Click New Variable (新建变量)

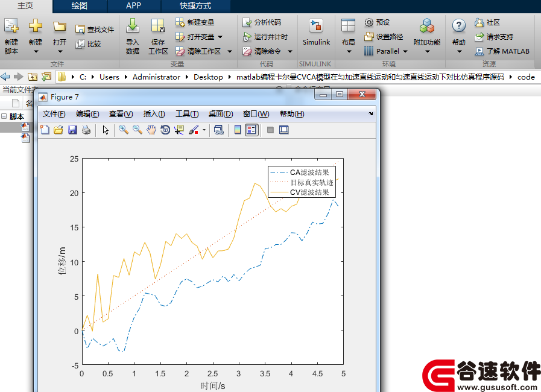point(195,22)
